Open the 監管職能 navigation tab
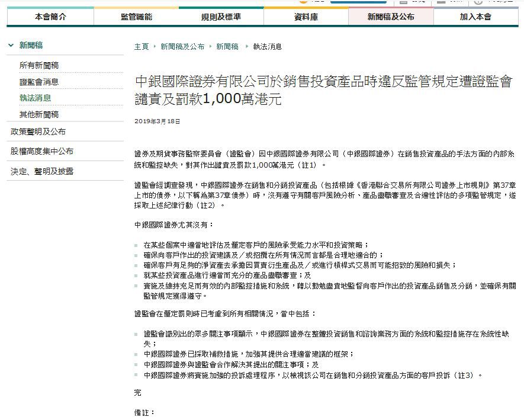The width and height of the screenshot is (524, 420). (136, 17)
